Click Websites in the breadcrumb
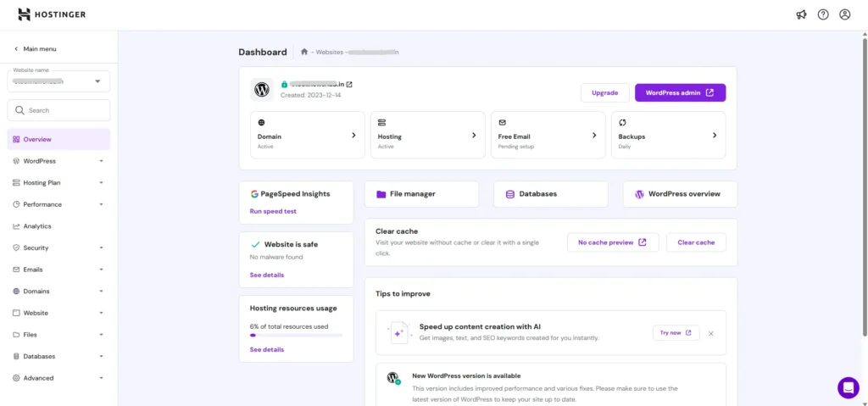This screenshot has height=406, width=868. [329, 52]
